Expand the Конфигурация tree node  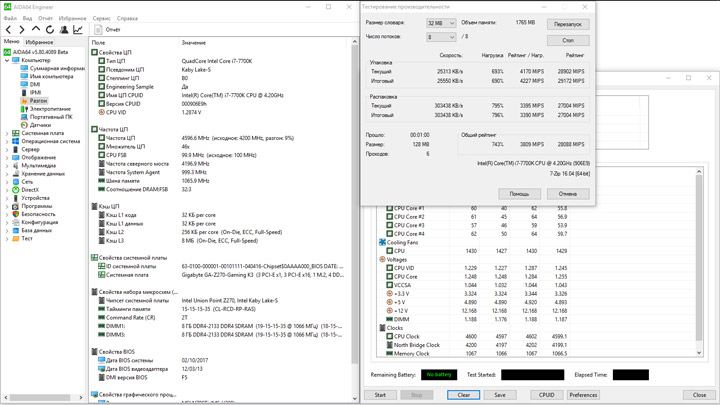[6, 222]
